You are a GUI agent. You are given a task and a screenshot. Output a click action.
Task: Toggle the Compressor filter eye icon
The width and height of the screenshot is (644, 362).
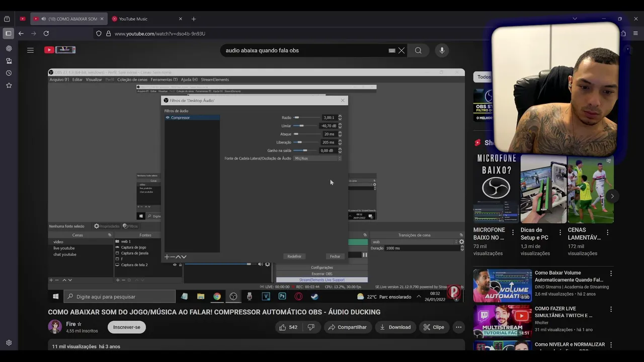168,118
